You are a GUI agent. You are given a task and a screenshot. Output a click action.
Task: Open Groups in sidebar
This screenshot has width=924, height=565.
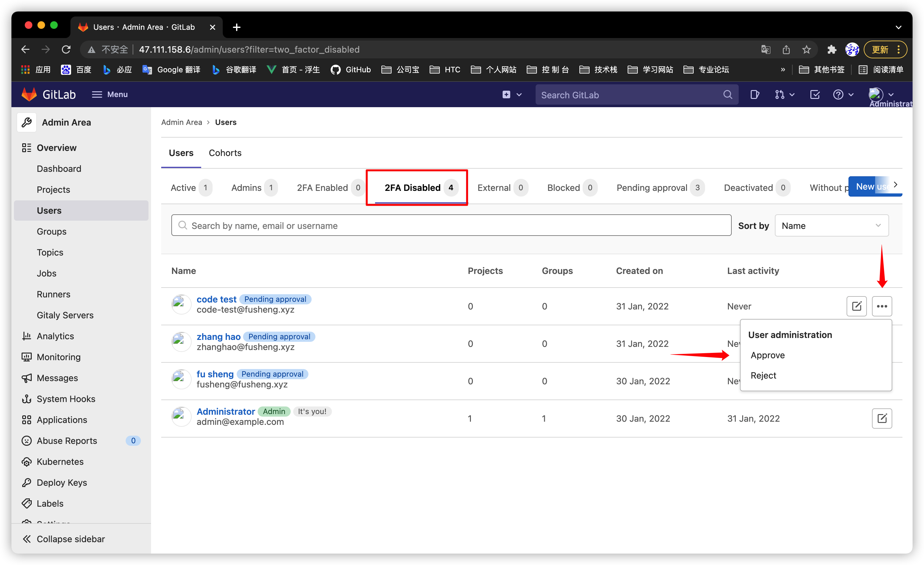click(51, 231)
